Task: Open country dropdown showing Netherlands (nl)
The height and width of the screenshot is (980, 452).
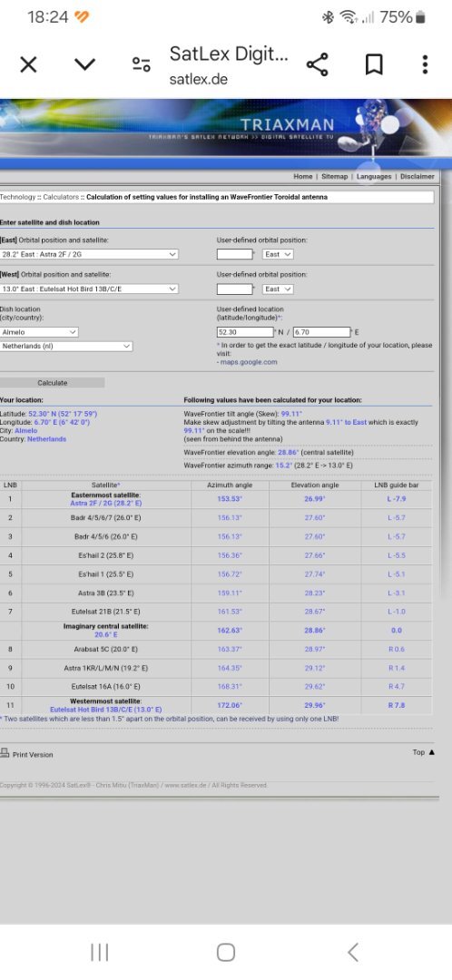Action: click(x=65, y=346)
